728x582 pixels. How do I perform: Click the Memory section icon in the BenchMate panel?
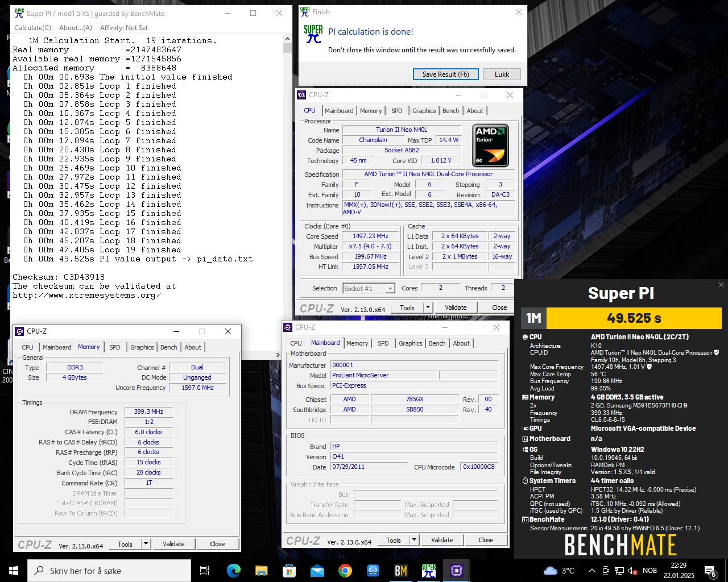pyautogui.click(x=525, y=397)
